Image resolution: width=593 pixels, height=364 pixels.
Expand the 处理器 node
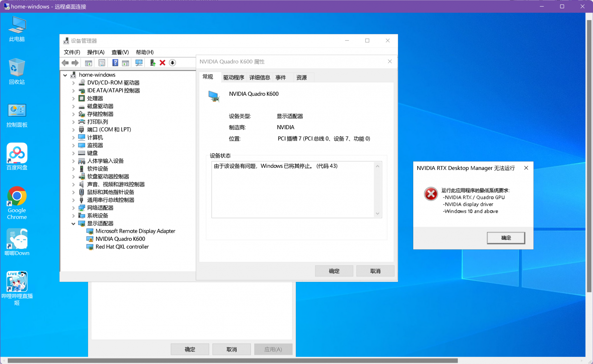click(73, 98)
